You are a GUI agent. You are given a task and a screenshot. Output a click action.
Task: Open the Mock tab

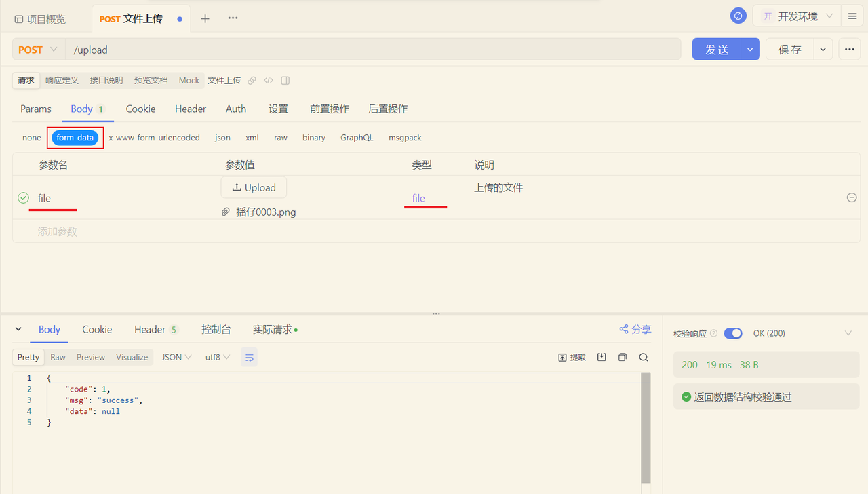(x=189, y=80)
